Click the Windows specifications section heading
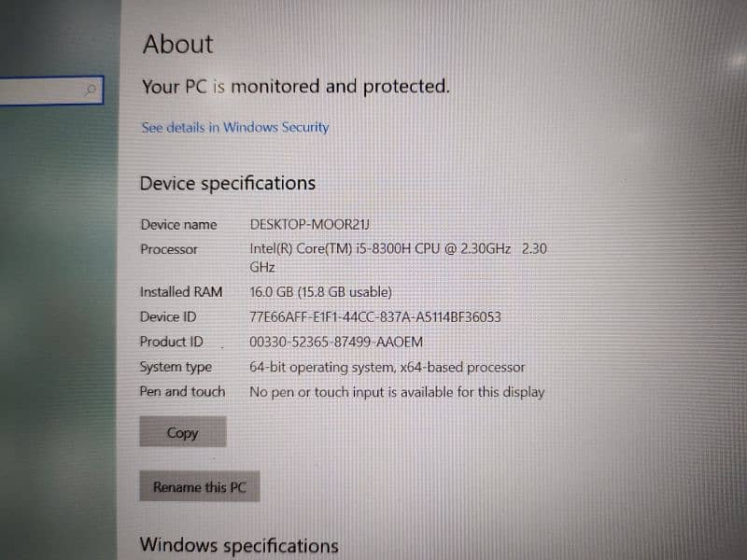Image resolution: width=747 pixels, height=560 pixels. click(239, 545)
